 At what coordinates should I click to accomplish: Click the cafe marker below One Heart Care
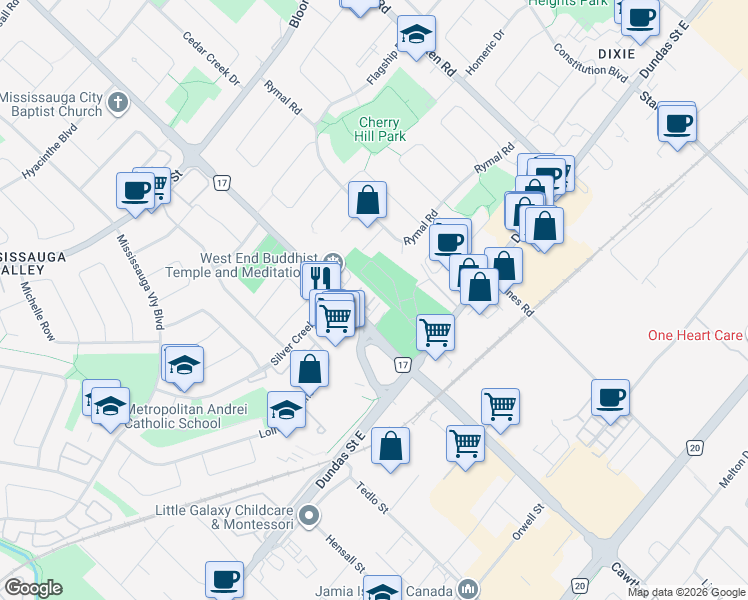pos(610,399)
